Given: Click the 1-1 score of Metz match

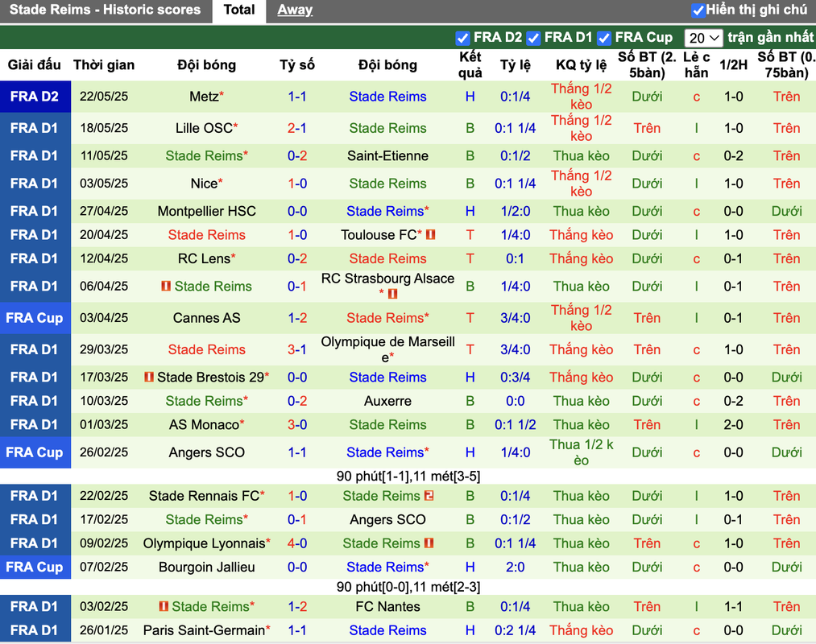Looking at the screenshot, I should click(297, 97).
